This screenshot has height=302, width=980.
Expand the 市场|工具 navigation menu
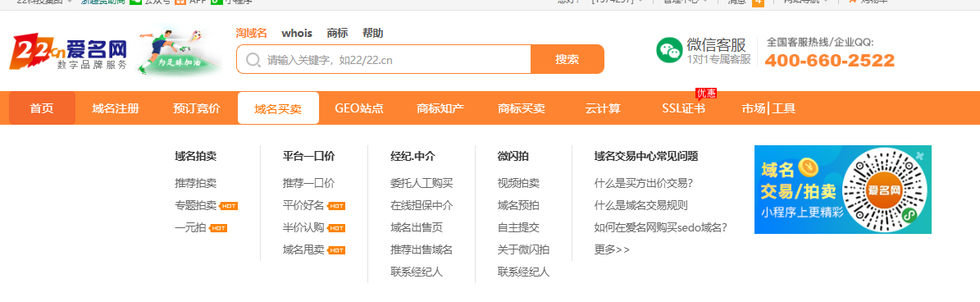click(768, 108)
